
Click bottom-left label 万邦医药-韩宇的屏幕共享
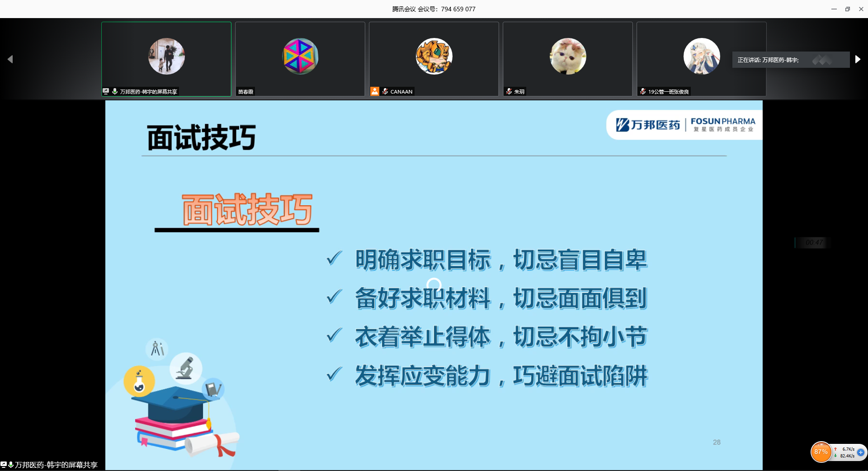point(56,465)
